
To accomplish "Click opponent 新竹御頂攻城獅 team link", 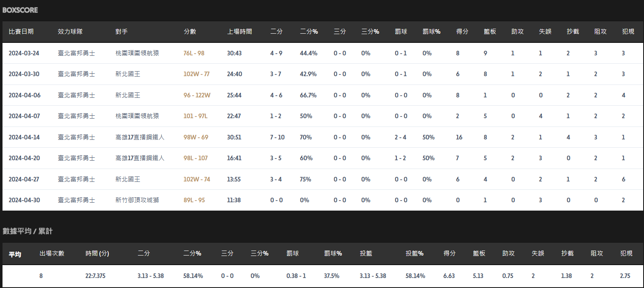I will pos(137,200).
